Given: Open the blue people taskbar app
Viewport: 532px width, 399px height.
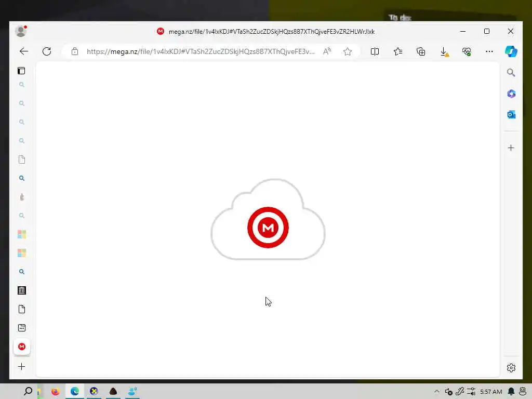Looking at the screenshot, I should (132, 392).
